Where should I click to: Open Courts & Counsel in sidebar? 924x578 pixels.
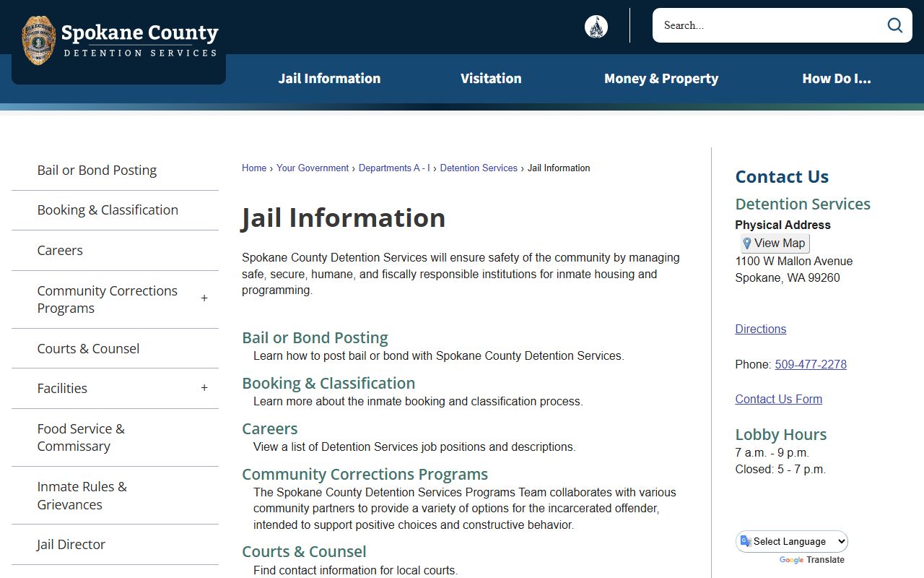pyautogui.click(x=88, y=348)
